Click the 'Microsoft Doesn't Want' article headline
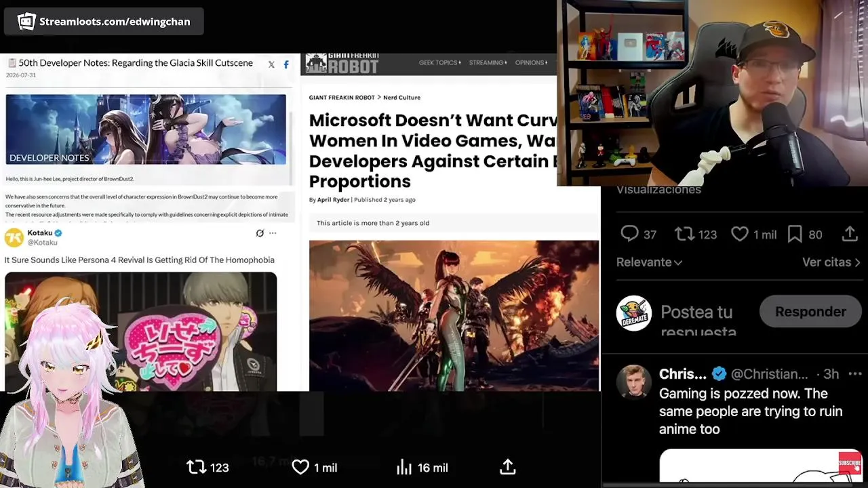The width and height of the screenshot is (868, 488). (433, 150)
